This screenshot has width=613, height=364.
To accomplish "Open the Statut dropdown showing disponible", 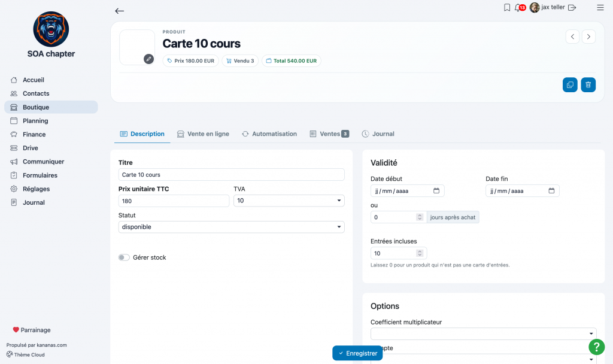I will (232, 227).
